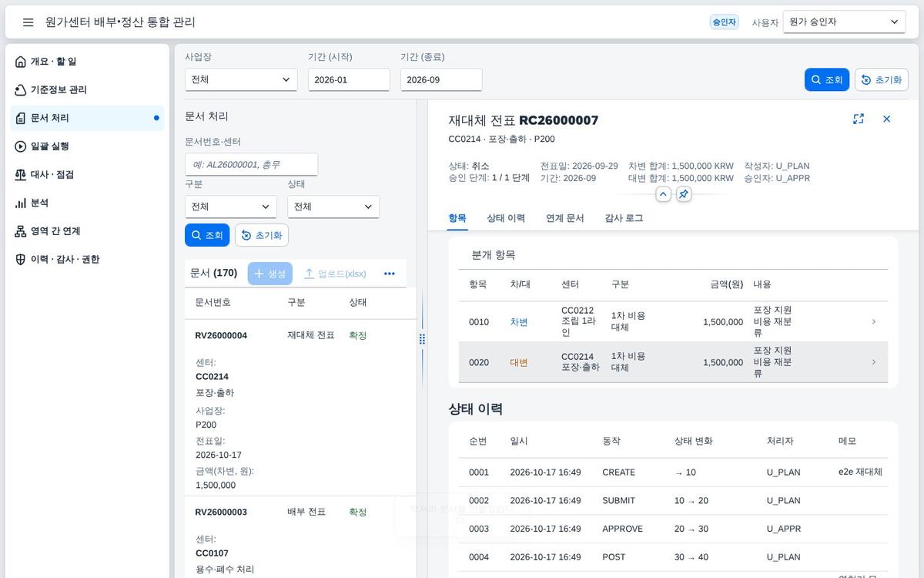Screen dimensions: 924x578
Task: Pin the document header
Action: (684, 194)
